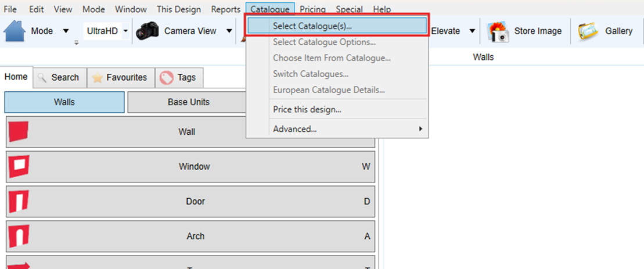Click Price this design menu entry
The width and height of the screenshot is (644, 269).
pyautogui.click(x=307, y=109)
